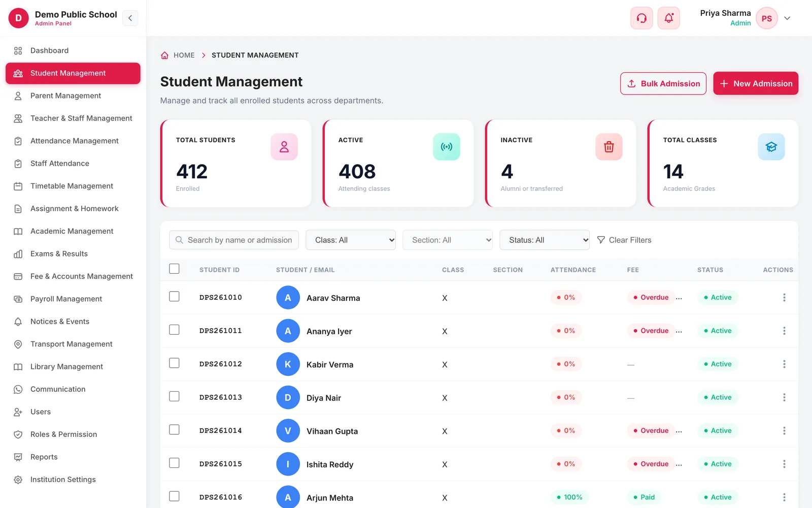Viewport: 812px width, 508px height.
Task: Open the Status: All dropdown
Action: point(545,240)
